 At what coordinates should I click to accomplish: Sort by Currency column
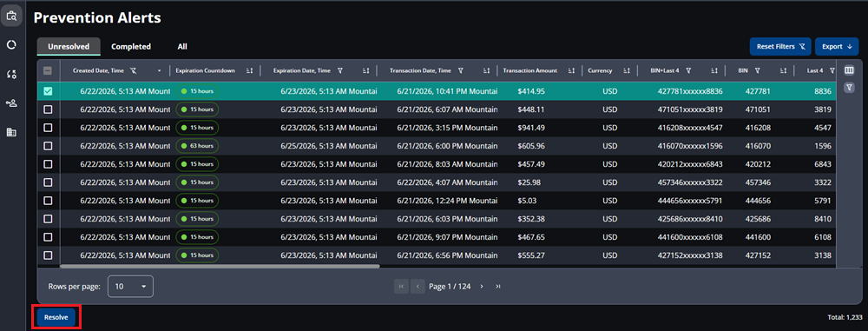coord(627,71)
